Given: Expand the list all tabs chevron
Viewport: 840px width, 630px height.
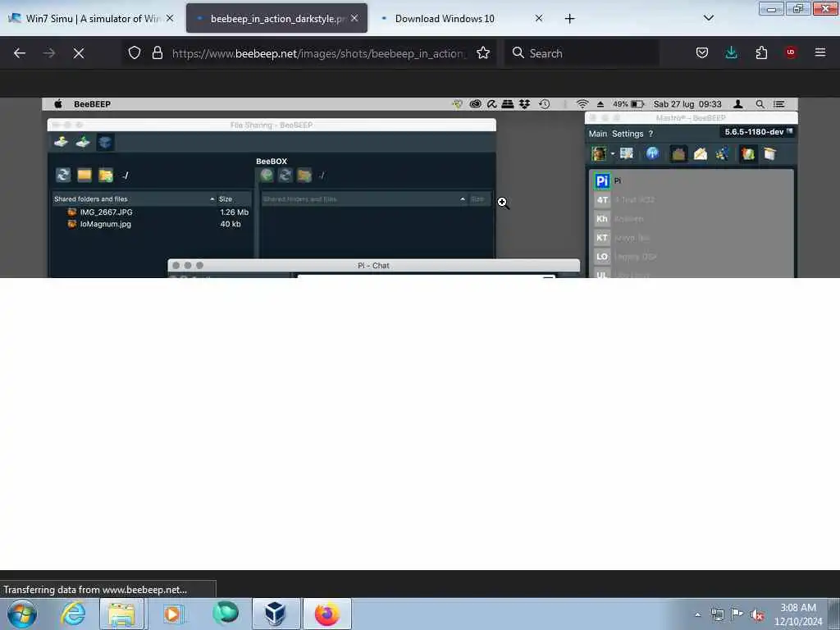Looking at the screenshot, I should [x=708, y=18].
